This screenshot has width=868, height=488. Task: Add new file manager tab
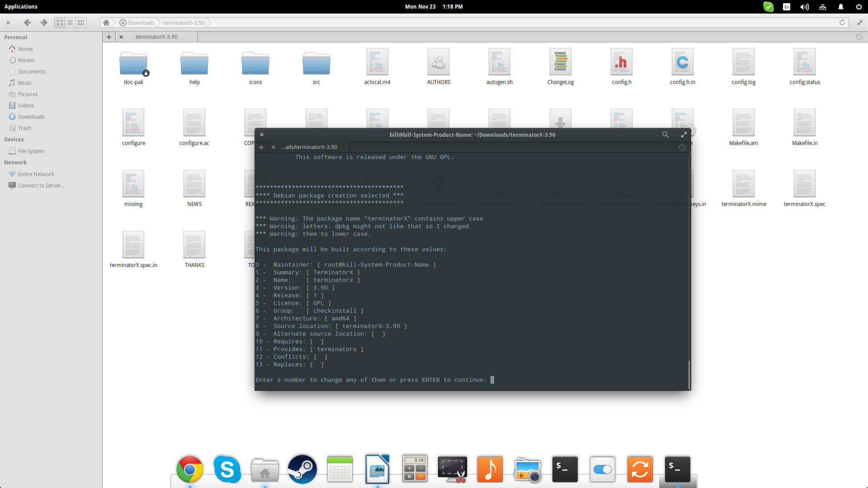(109, 37)
